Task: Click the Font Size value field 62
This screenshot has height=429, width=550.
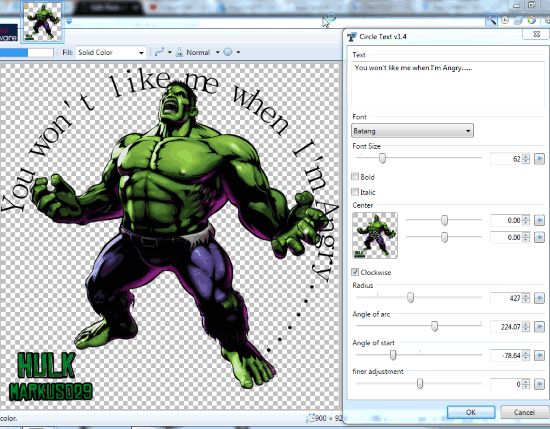Action: pyautogui.click(x=506, y=159)
